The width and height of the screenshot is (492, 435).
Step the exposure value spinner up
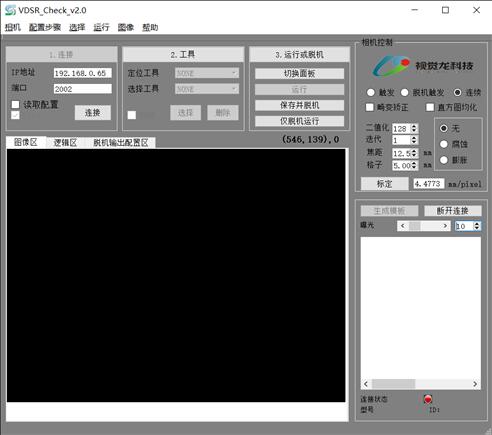pos(477,224)
